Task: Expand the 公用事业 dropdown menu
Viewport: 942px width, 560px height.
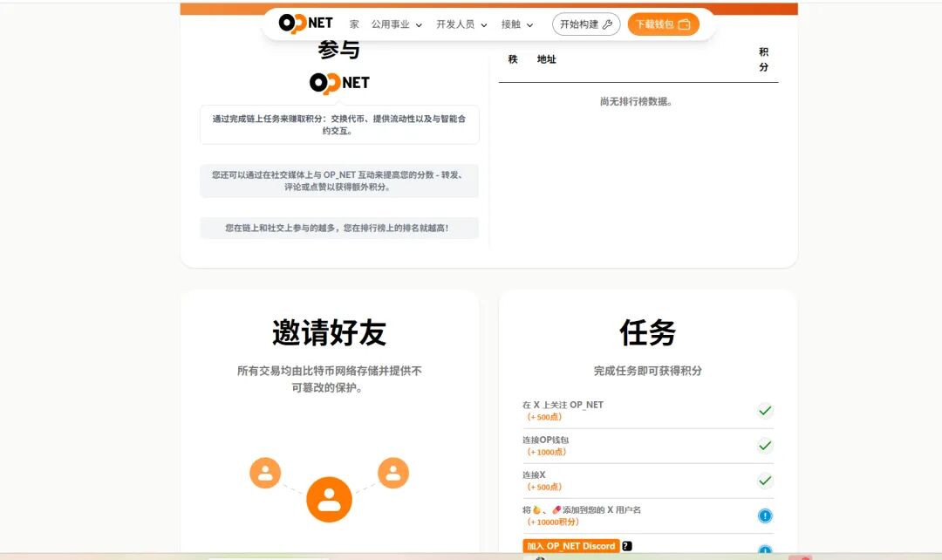Action: coord(397,24)
